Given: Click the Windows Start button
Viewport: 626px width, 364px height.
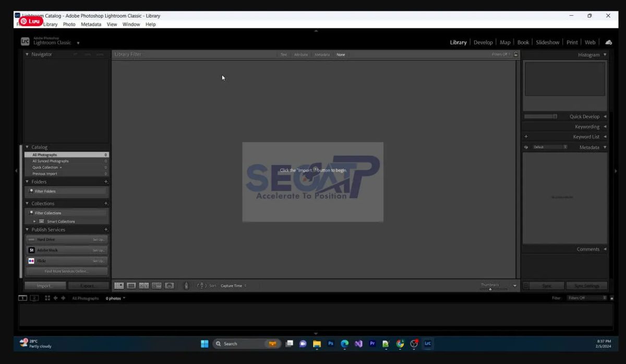Looking at the screenshot, I should point(204,344).
